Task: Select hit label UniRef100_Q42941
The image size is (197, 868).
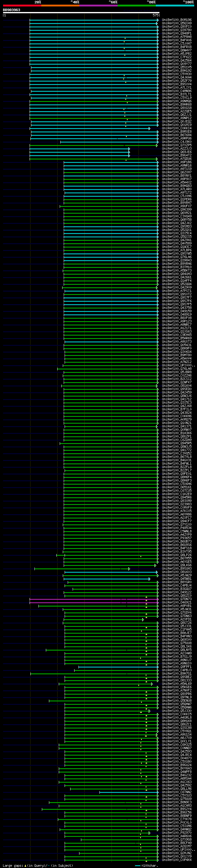Action: tap(177, 240)
